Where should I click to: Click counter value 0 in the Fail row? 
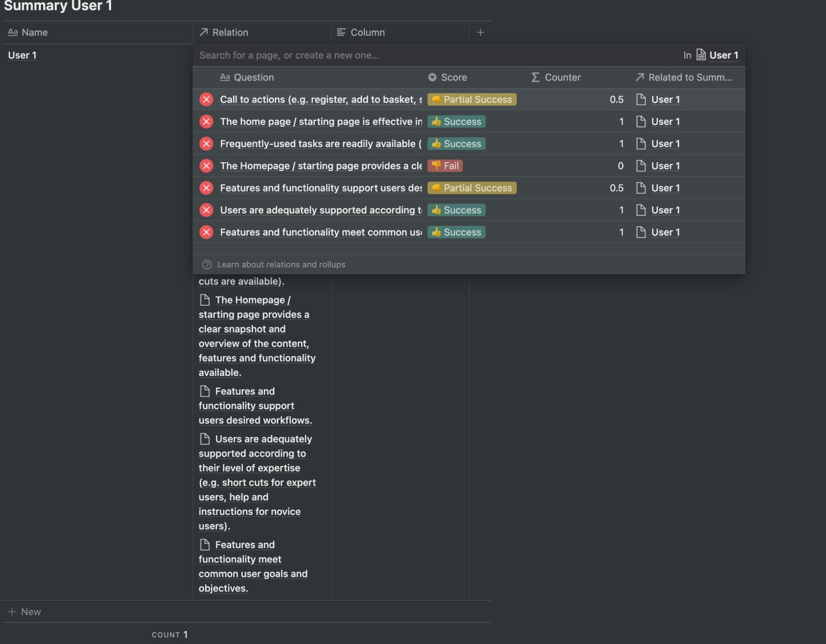tap(621, 166)
